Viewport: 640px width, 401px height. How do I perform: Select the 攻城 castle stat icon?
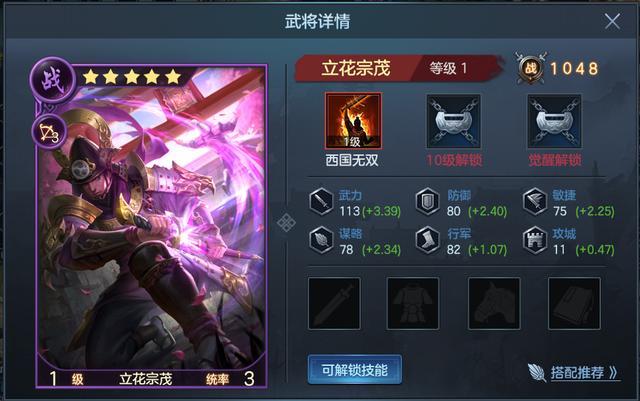[535, 240]
